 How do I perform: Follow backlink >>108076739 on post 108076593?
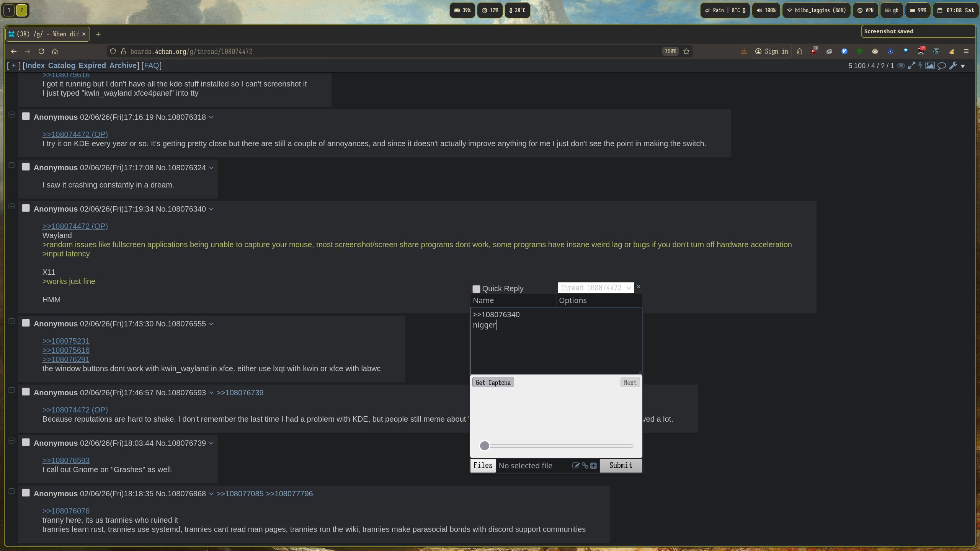240,393
